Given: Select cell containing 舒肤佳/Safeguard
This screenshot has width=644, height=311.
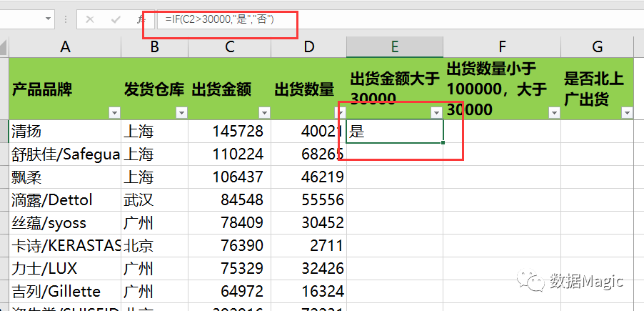Looking at the screenshot, I should tap(65, 154).
